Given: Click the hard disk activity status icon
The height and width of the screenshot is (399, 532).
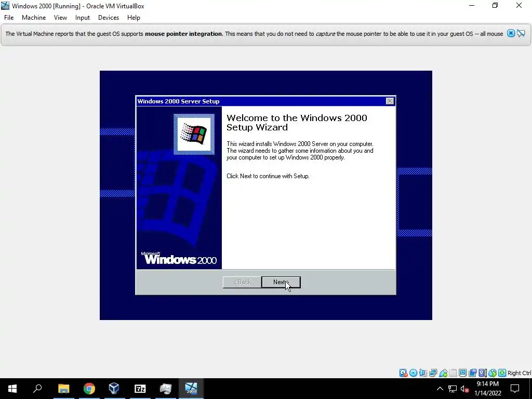Looking at the screenshot, I should [403, 373].
